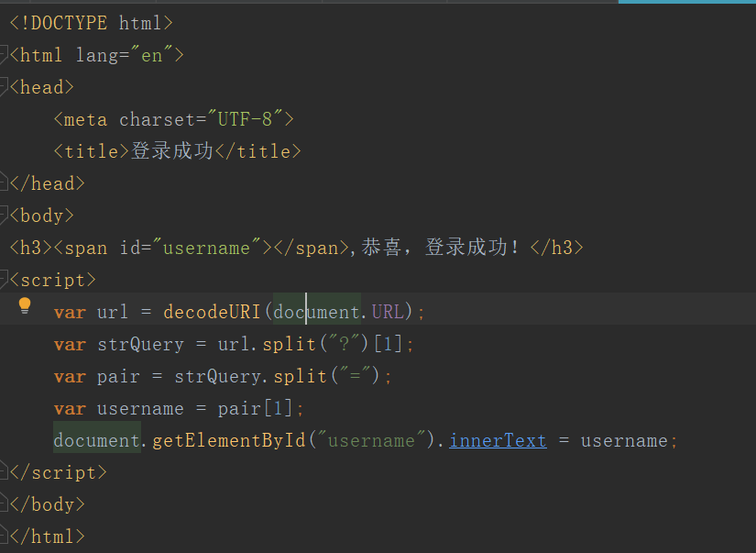Click the "UTF-8" charset value

click(245, 118)
